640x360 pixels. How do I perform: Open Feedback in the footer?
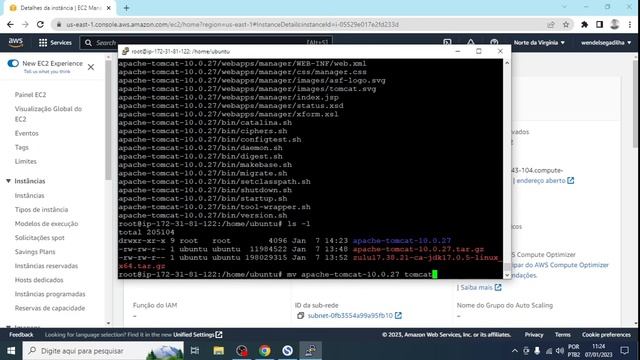point(21,335)
